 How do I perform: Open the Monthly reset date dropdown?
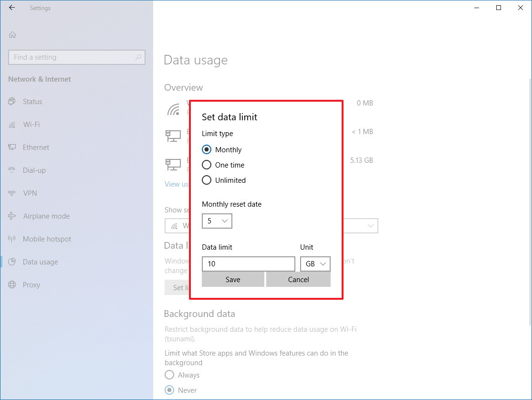[x=217, y=221]
